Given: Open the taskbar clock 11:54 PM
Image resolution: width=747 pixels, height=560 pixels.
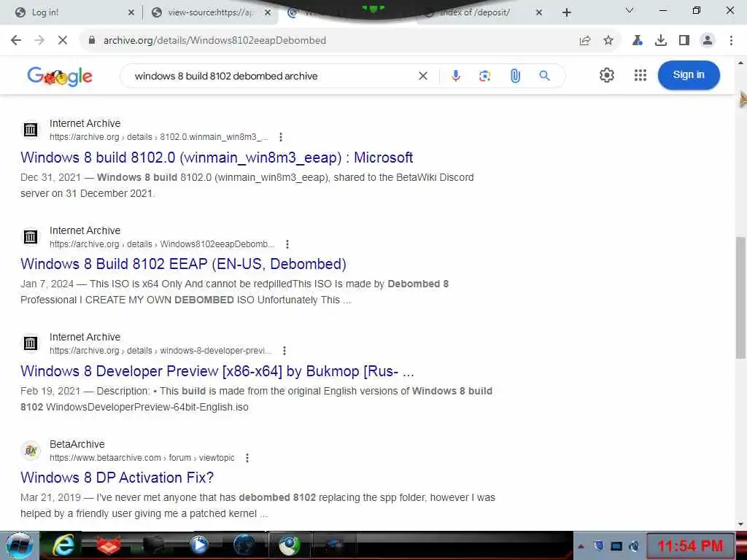Looking at the screenshot, I should [x=690, y=545].
